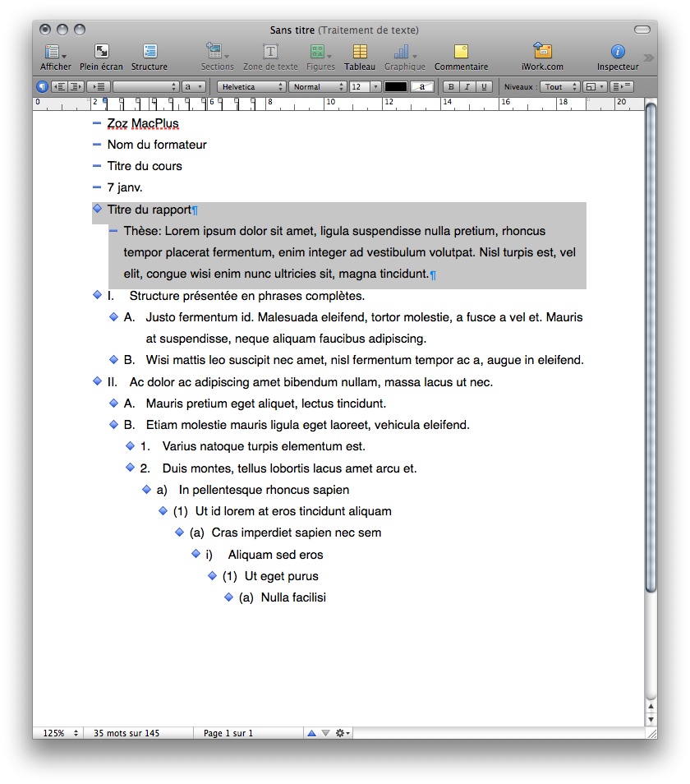The width and height of the screenshot is (690, 784).
Task: Click the diamond beside a) In pellentesque
Action: click(146, 489)
